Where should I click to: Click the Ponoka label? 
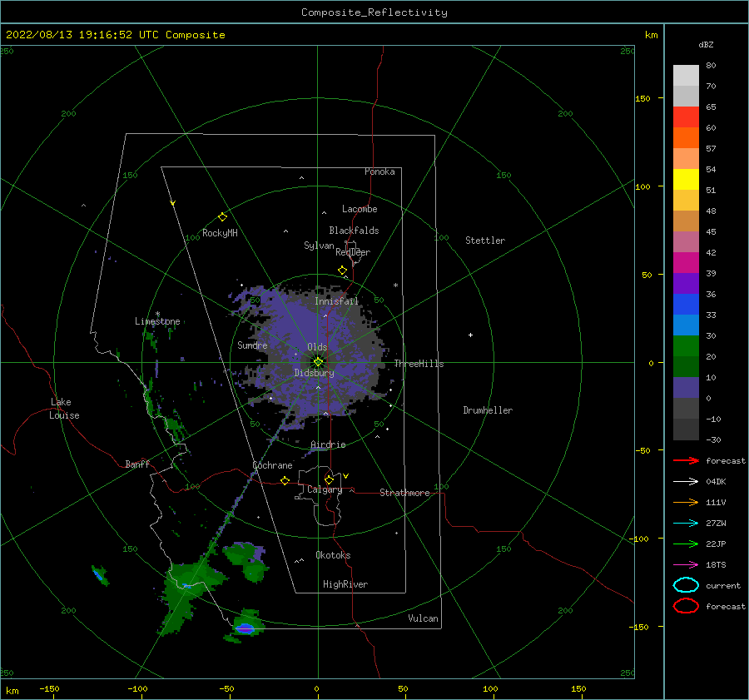(x=379, y=171)
